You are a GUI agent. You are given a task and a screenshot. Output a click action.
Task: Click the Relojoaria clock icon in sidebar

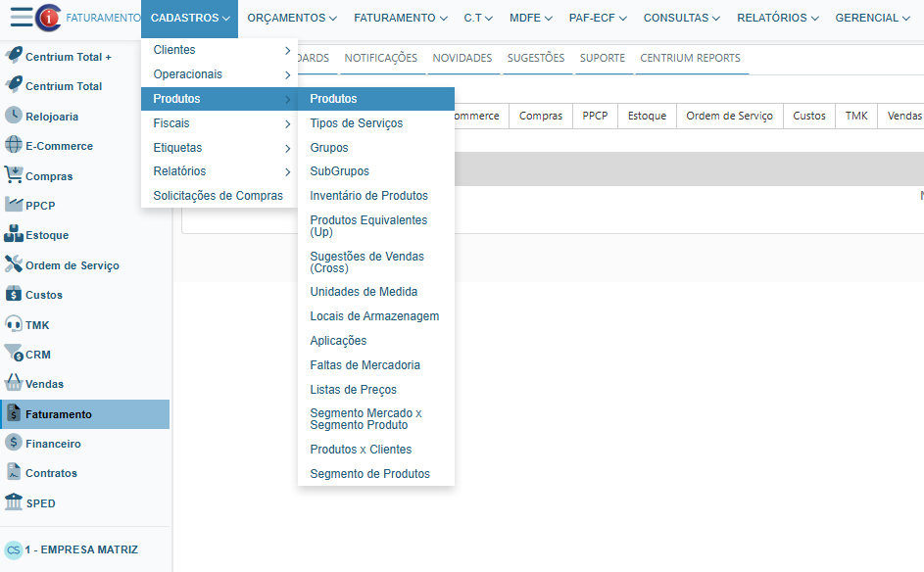click(x=14, y=116)
